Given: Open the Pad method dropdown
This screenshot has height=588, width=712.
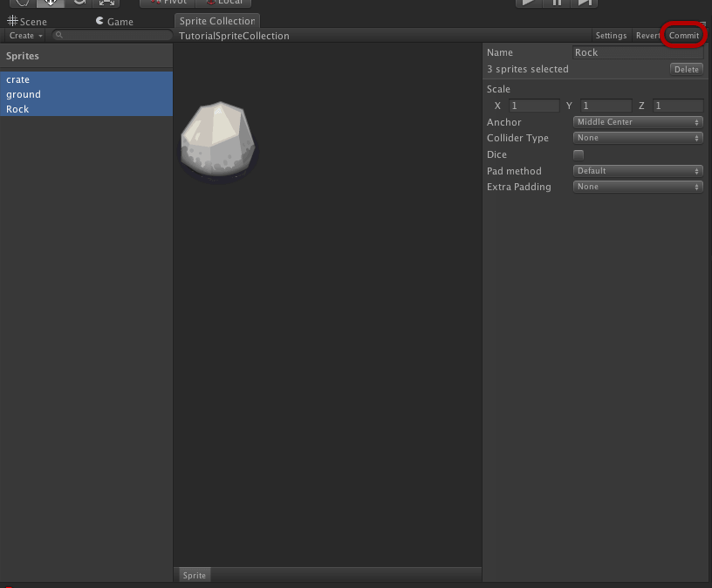Looking at the screenshot, I should [x=638, y=171].
